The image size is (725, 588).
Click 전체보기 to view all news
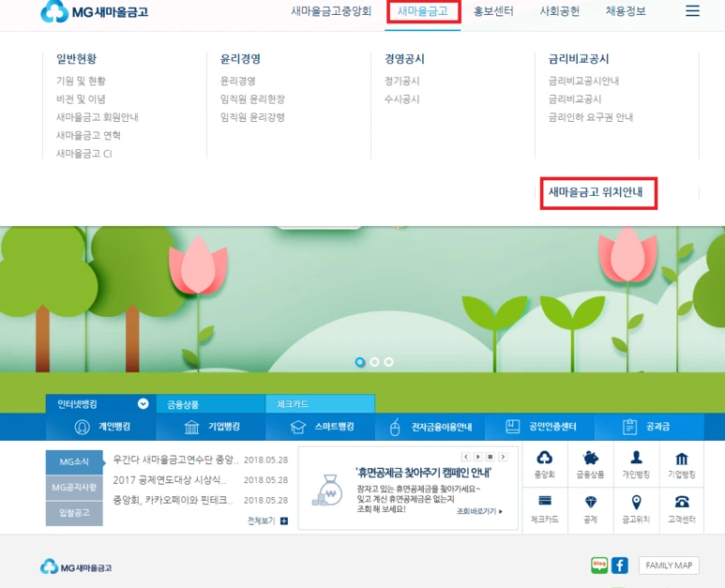(x=262, y=521)
